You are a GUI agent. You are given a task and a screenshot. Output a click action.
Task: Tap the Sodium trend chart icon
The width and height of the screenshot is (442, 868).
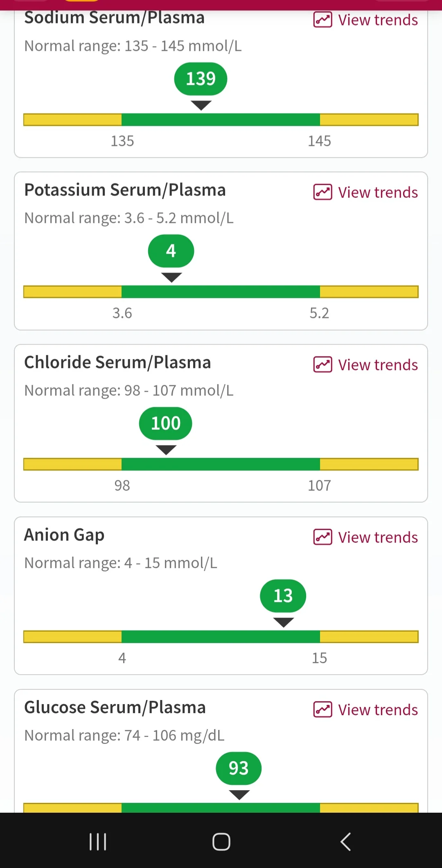pos(322,20)
